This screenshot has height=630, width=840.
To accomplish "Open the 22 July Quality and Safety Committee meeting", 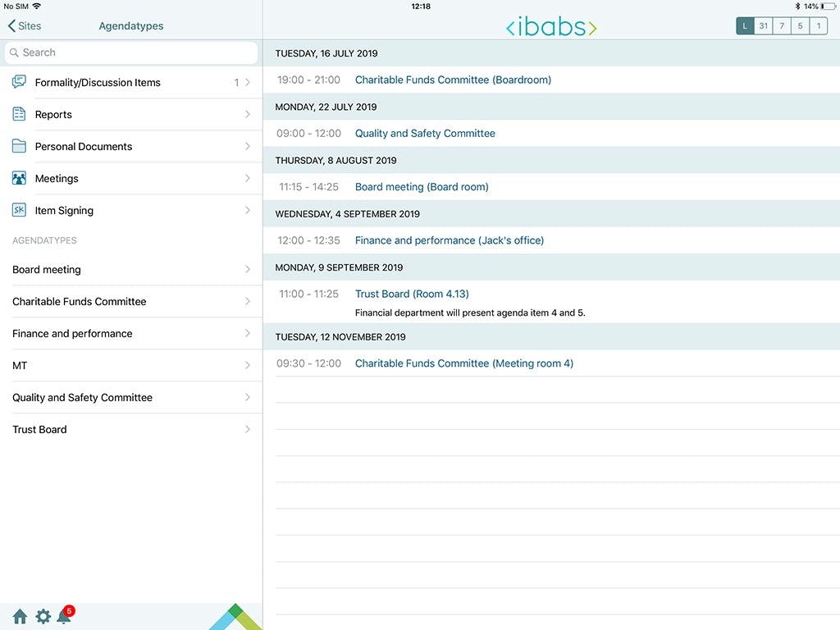I will coord(425,134).
